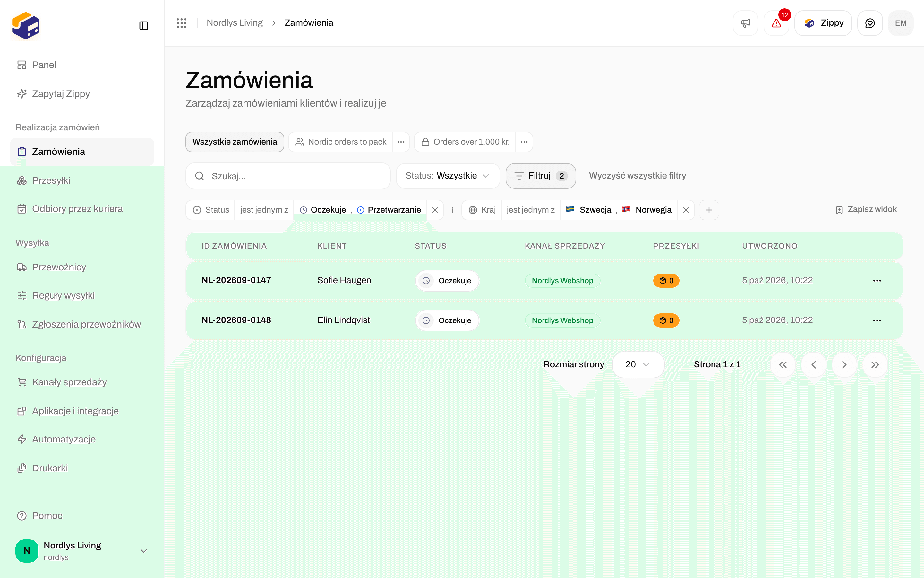The image size is (924, 578).
Task: Open Przewoźnicy in the sidebar
Action: point(82,267)
